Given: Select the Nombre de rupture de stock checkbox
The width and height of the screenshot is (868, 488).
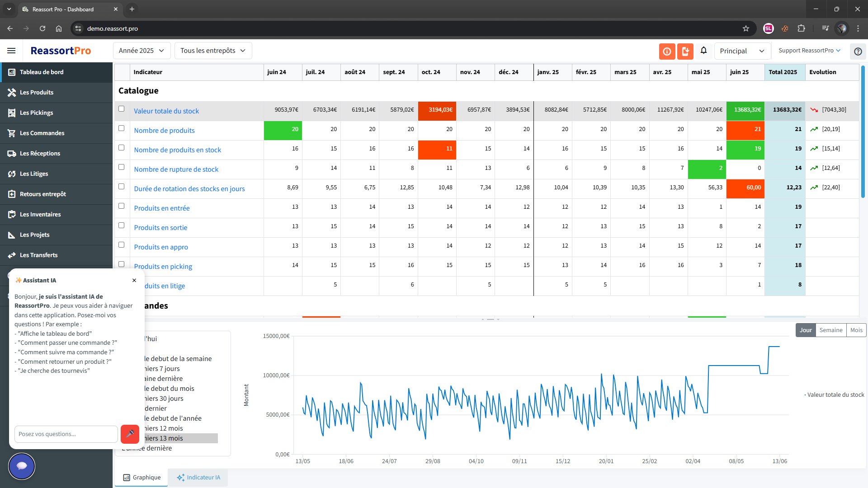Looking at the screenshot, I should (x=121, y=167).
